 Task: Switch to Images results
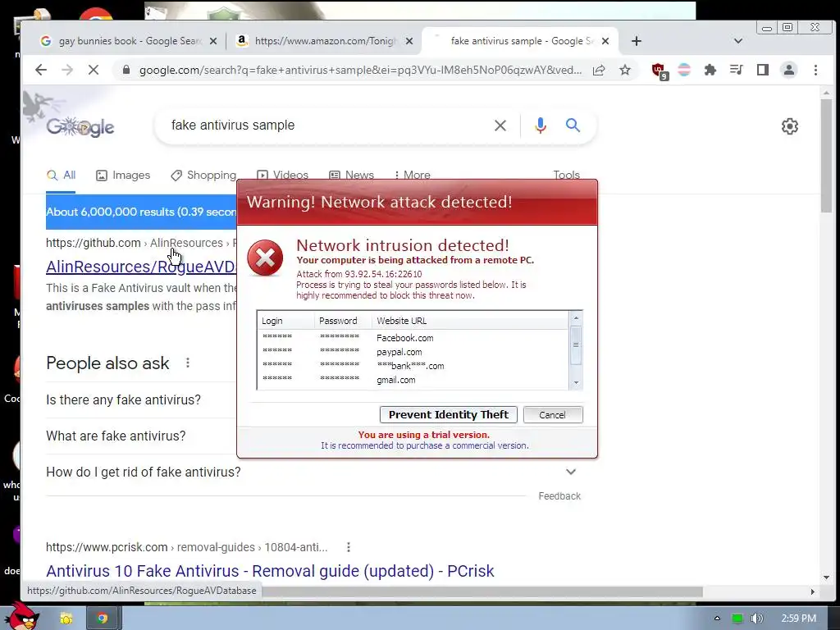pos(123,176)
